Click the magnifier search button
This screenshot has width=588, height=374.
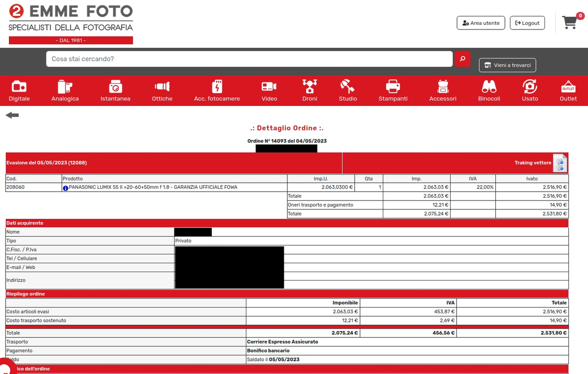point(462,59)
